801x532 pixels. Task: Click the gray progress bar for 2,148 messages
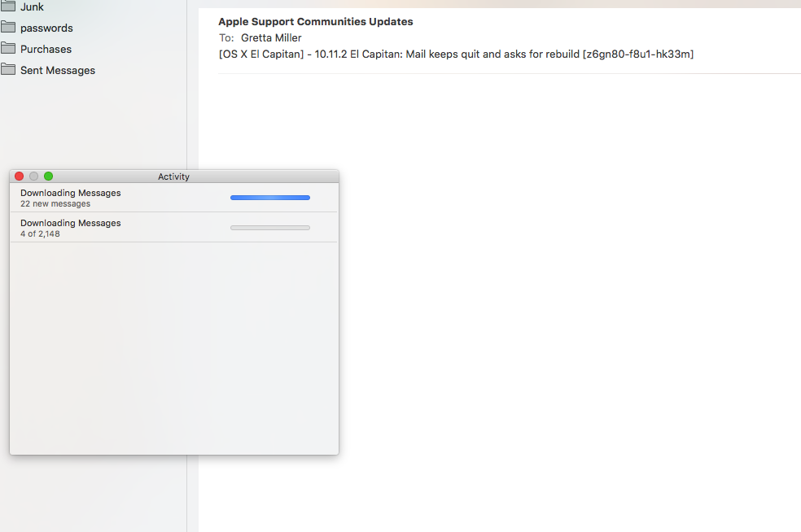pyautogui.click(x=270, y=228)
